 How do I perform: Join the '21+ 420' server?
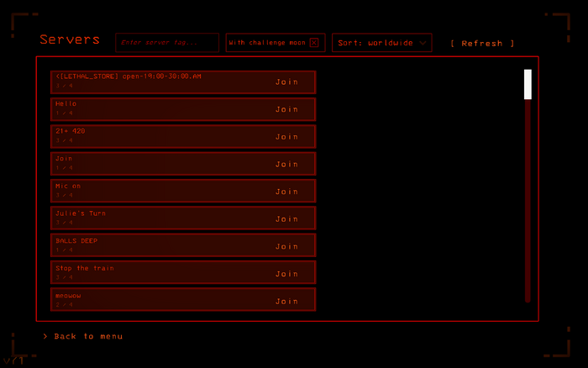(x=286, y=137)
